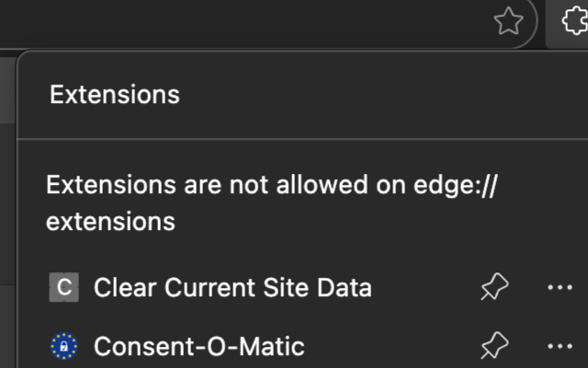The height and width of the screenshot is (368, 588).
Task: Open more actions for Consent-O-Matic
Action: 560,347
